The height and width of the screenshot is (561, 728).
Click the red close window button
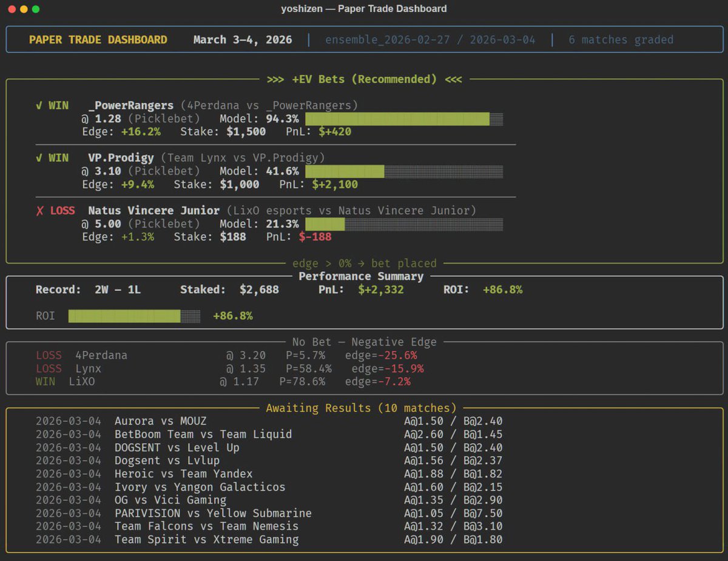click(12, 9)
